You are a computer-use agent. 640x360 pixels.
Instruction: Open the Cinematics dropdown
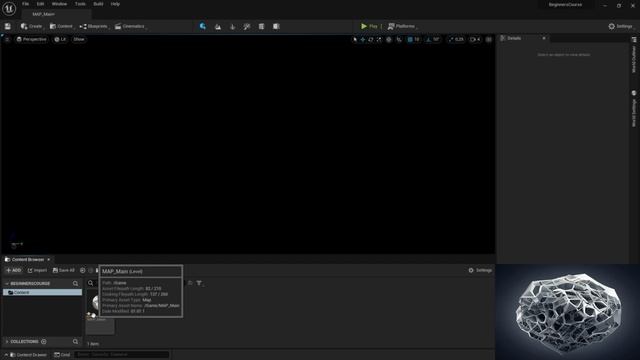tap(131, 26)
